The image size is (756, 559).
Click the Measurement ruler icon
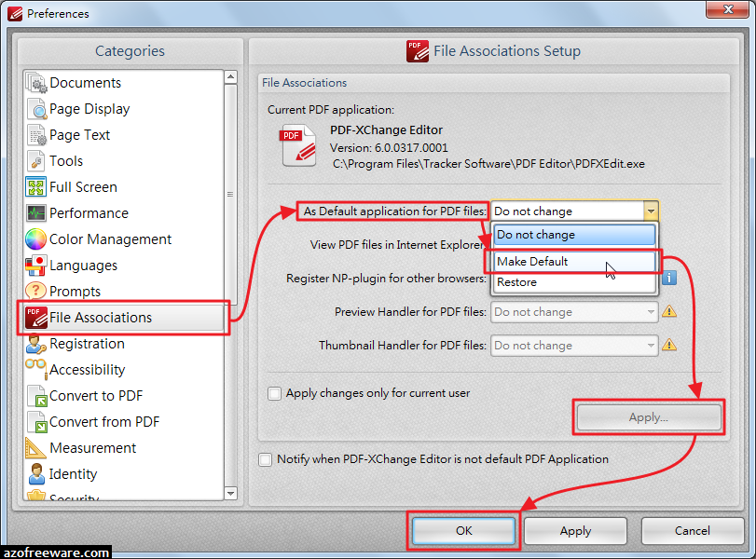pos(35,448)
